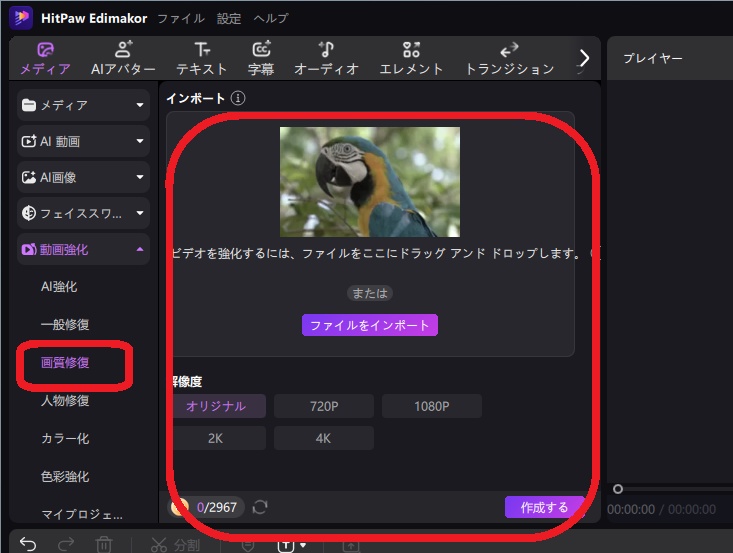The height and width of the screenshot is (553, 733).
Task: Select 2K resolution
Action: pos(216,438)
